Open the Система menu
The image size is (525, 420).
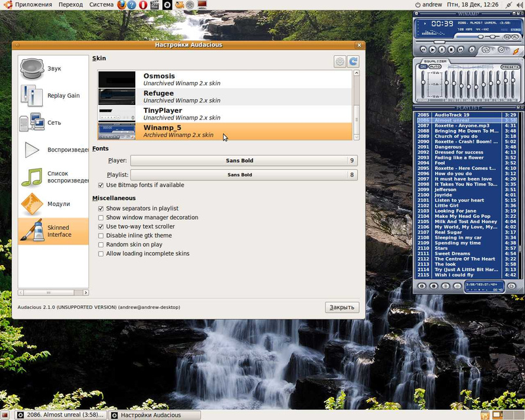[x=102, y=5]
